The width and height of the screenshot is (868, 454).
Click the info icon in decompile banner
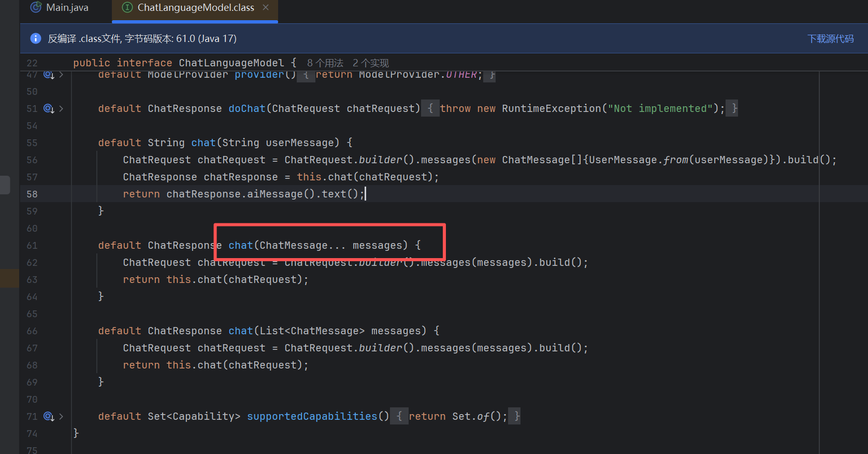36,38
